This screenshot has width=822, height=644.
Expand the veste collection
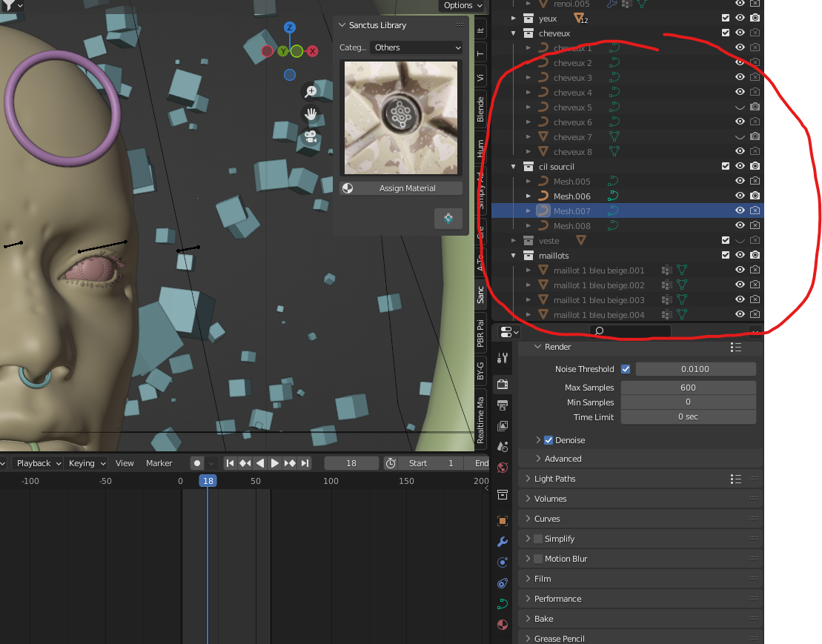[513, 241]
